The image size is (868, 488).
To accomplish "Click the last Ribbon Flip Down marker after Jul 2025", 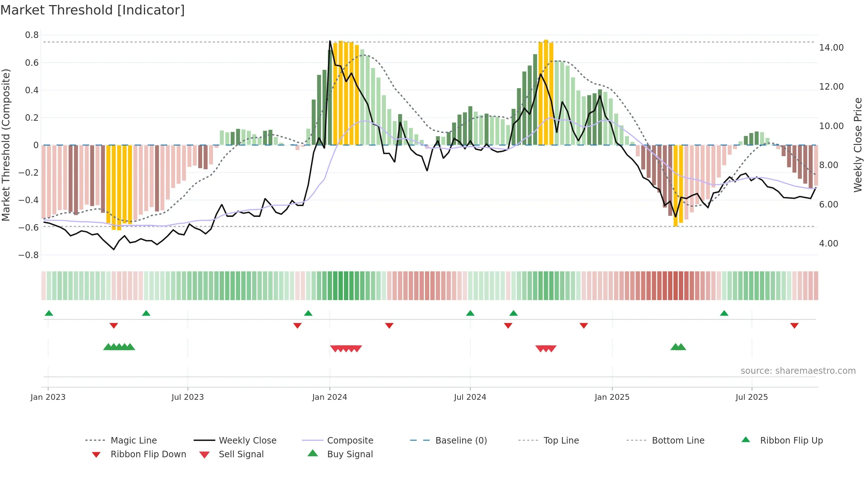I will tap(795, 326).
